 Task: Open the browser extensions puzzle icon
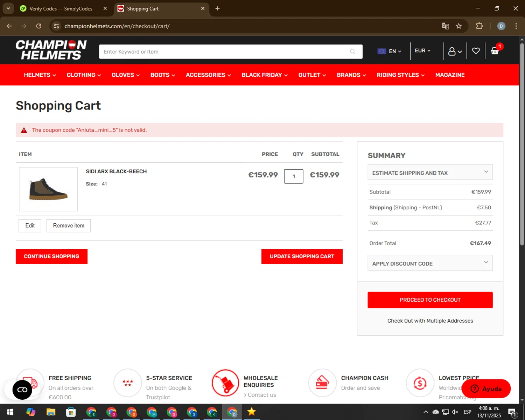click(479, 26)
